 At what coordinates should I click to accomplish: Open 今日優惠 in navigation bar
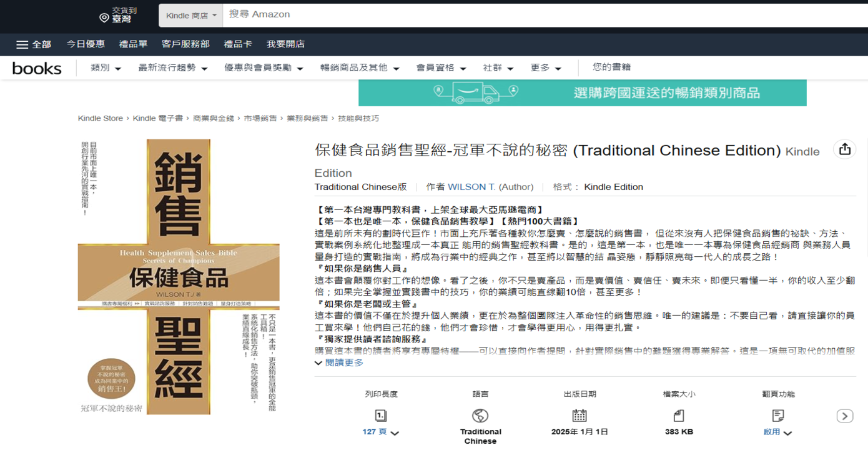tap(86, 44)
